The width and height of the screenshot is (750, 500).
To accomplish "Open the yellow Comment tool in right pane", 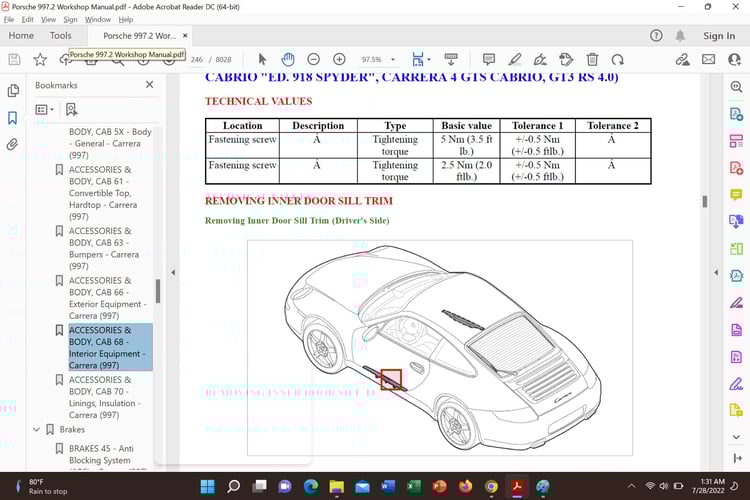I will pyautogui.click(x=736, y=194).
